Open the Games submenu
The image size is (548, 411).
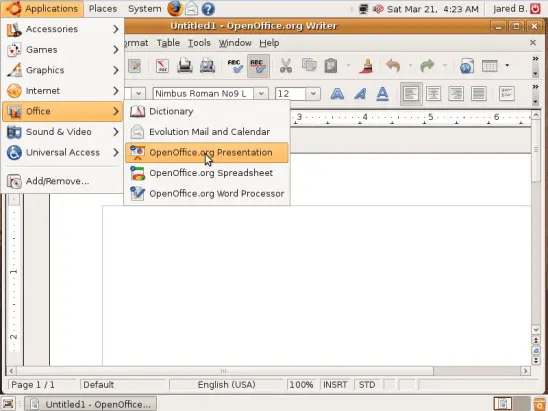(62, 50)
